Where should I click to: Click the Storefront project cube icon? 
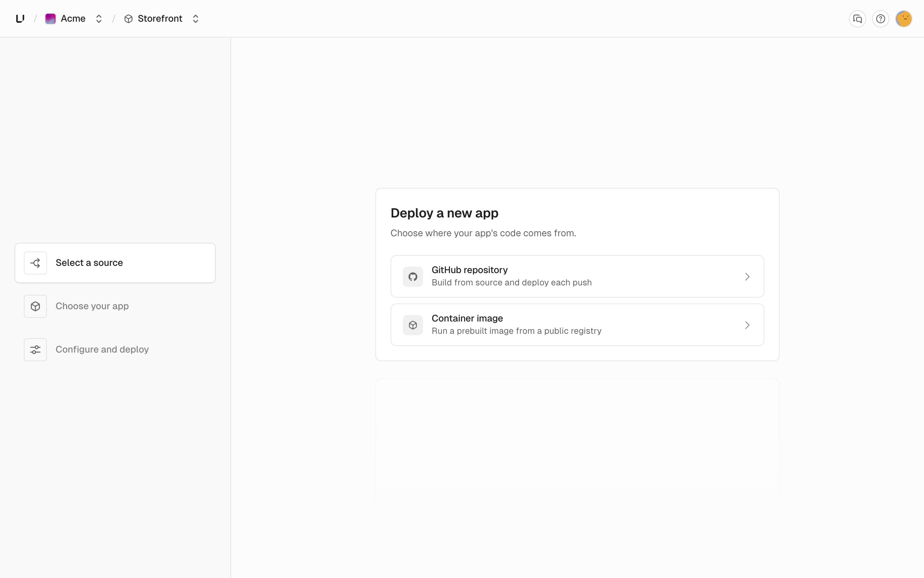point(128,19)
